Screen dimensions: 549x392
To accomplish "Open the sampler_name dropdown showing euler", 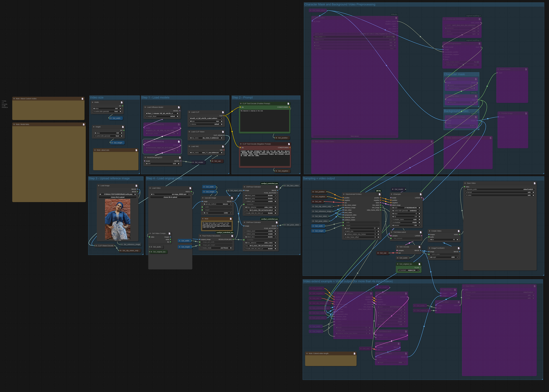I will click(x=415, y=220).
